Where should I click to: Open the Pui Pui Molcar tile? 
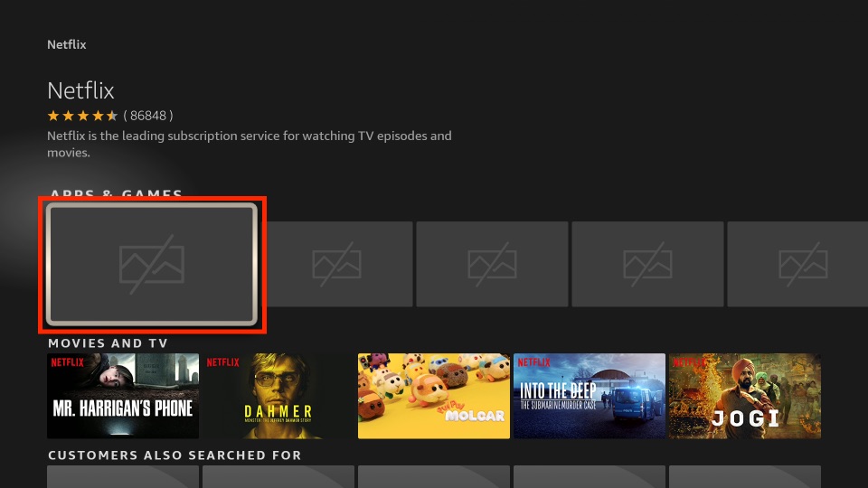(434, 396)
